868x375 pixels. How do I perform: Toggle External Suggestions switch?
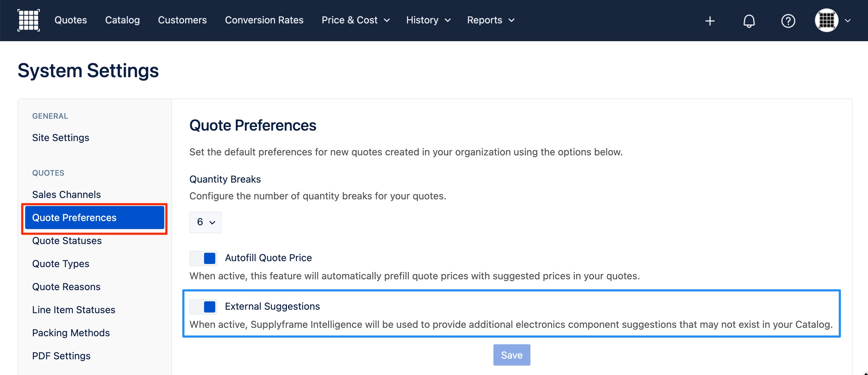click(x=203, y=307)
